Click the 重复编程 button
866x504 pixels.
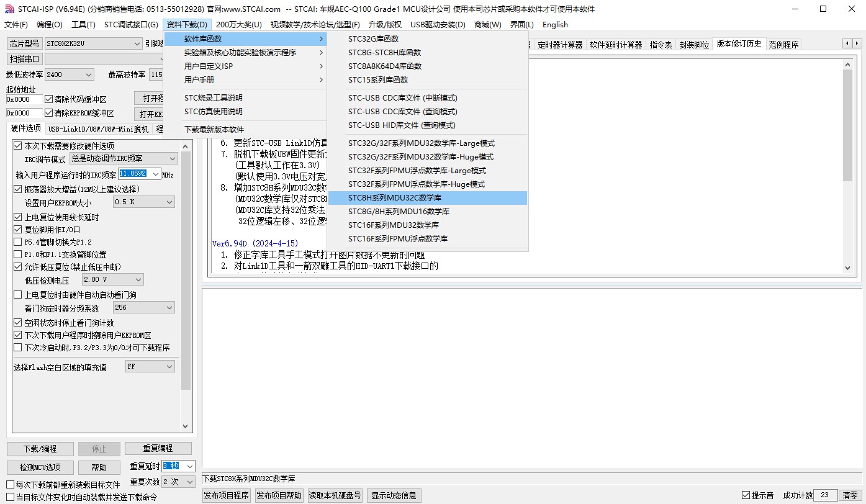tap(158, 449)
